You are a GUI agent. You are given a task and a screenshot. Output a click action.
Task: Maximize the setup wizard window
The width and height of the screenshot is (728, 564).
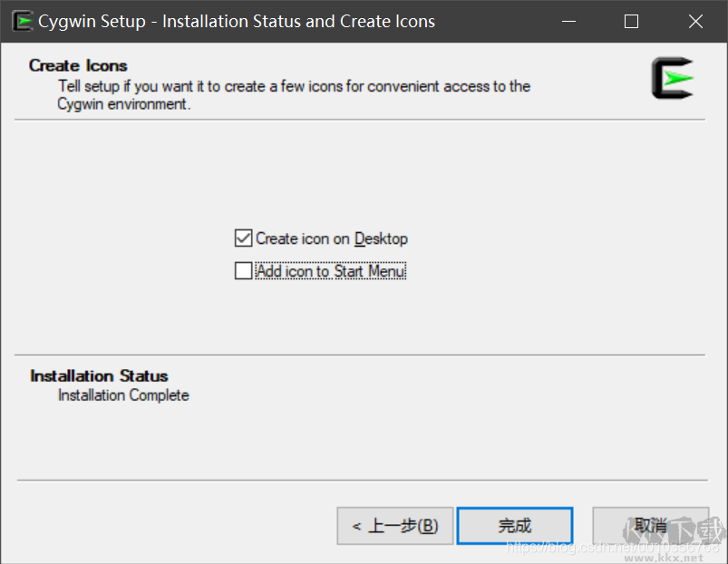coord(631,20)
